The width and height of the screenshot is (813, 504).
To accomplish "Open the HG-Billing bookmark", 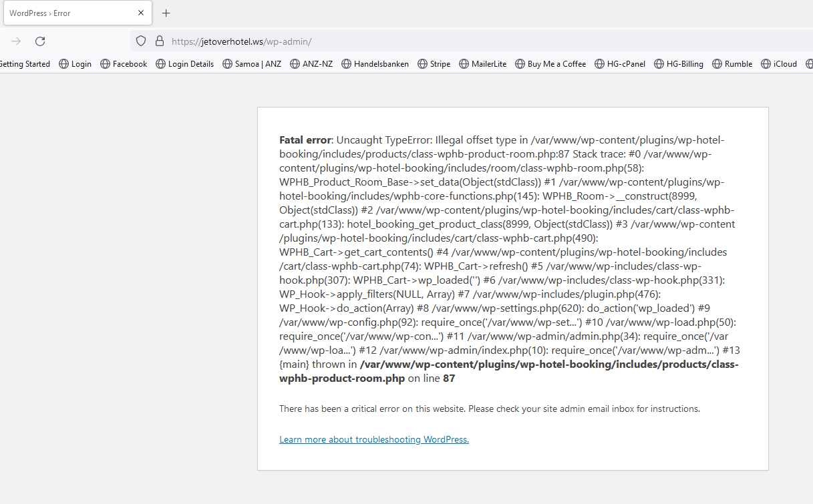I will [x=679, y=64].
